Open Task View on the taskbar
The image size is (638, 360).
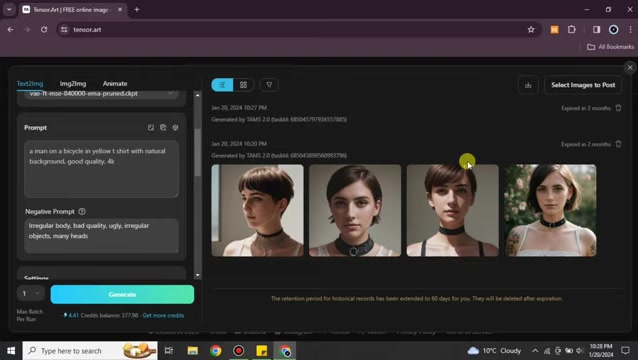click(168, 350)
